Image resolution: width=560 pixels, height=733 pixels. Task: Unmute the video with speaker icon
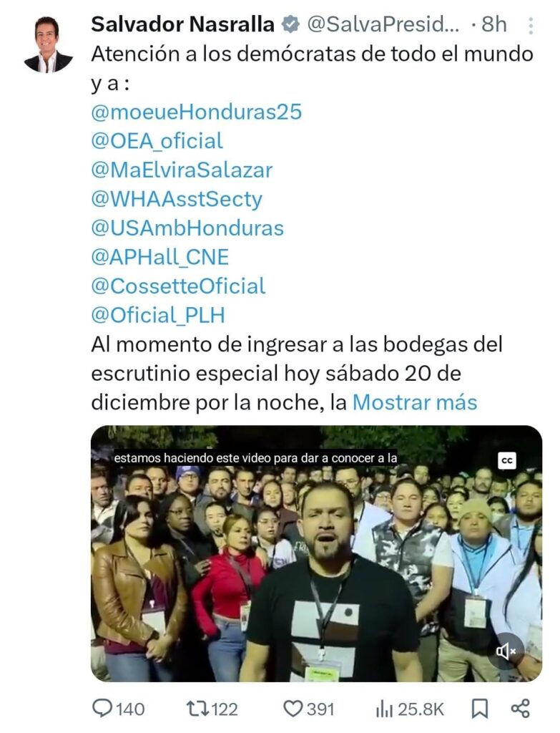tap(506, 650)
